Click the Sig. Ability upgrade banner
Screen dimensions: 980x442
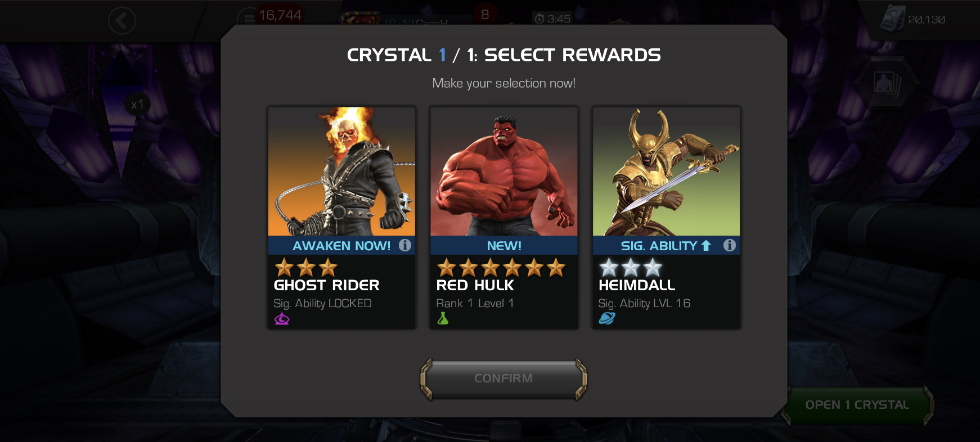click(x=666, y=246)
